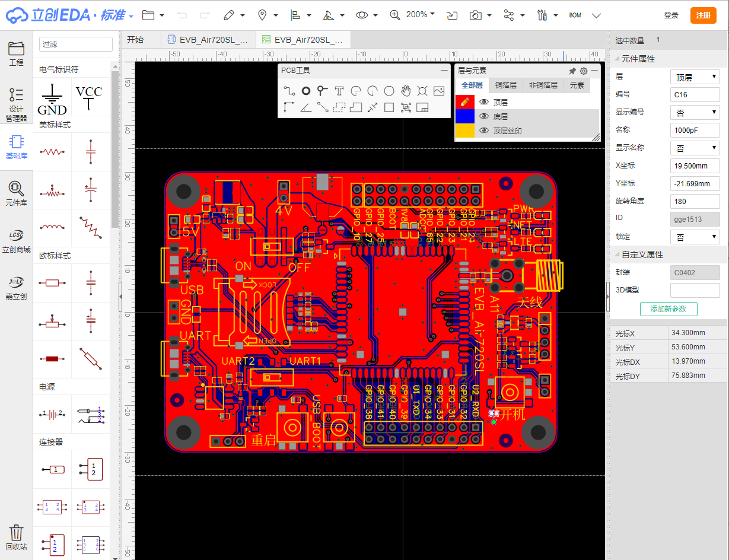Select the Rectangle tool in PCB tools
The height and width of the screenshot is (560, 729).
coord(389,107)
